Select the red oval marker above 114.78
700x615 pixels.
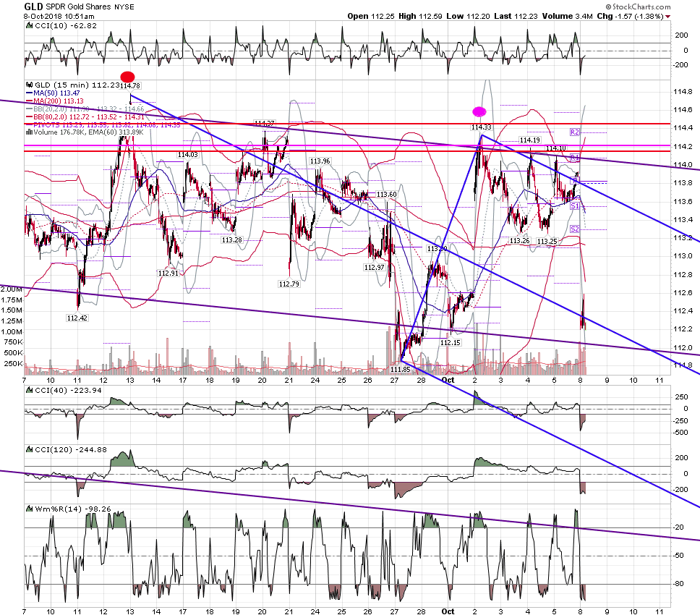(x=128, y=77)
